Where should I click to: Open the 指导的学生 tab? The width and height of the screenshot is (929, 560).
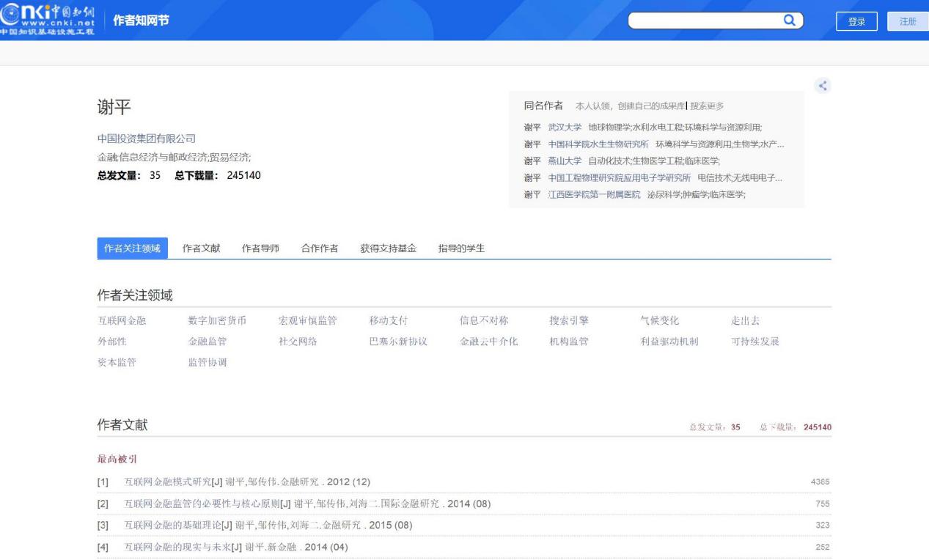(461, 248)
